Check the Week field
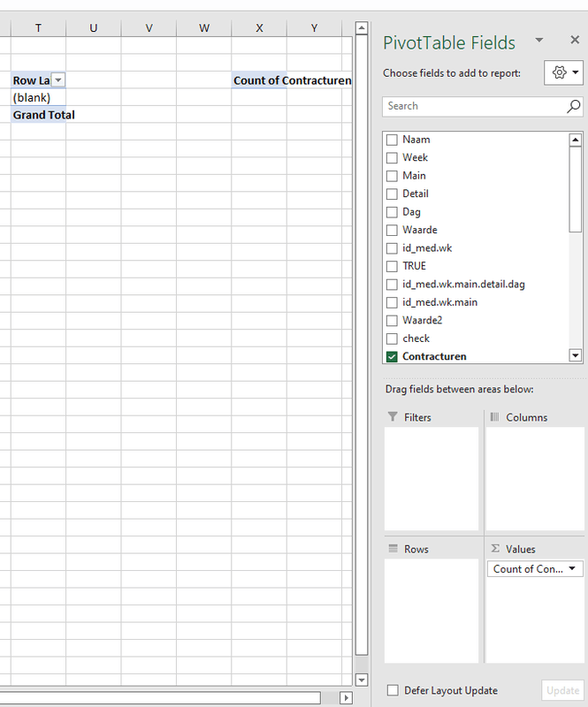588x707 pixels. pos(392,158)
